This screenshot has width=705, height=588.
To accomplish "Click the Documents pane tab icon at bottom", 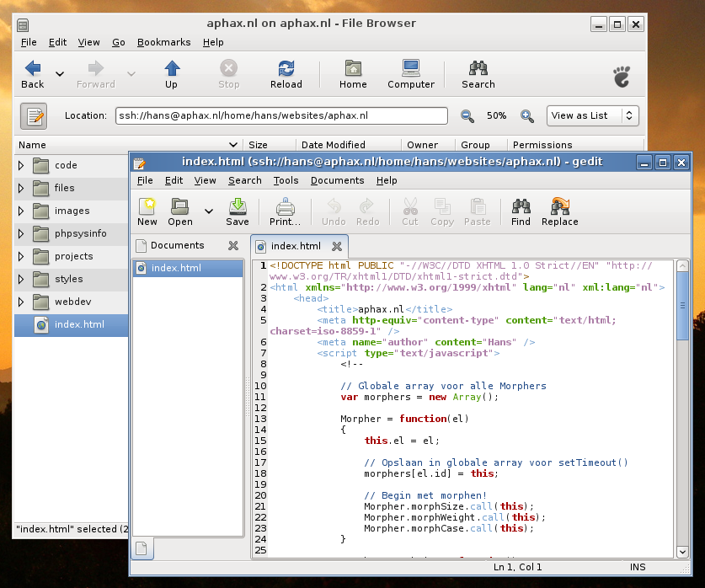I will click(142, 548).
